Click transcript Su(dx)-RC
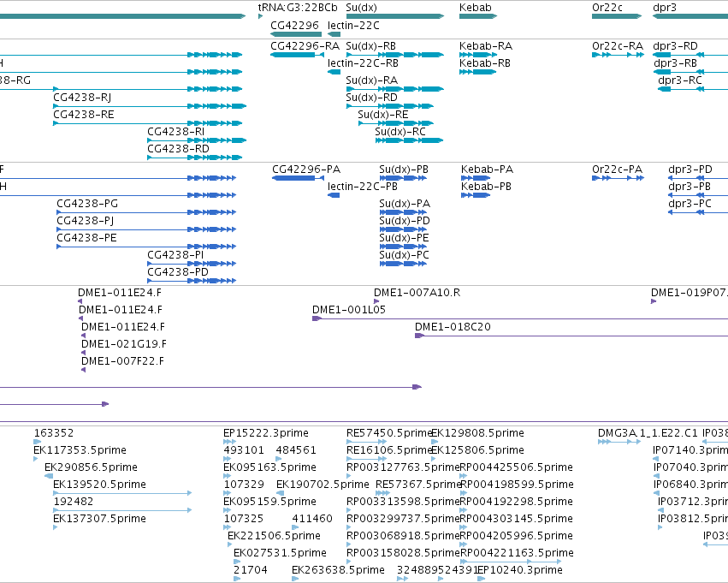728x583 pixels. point(410,140)
